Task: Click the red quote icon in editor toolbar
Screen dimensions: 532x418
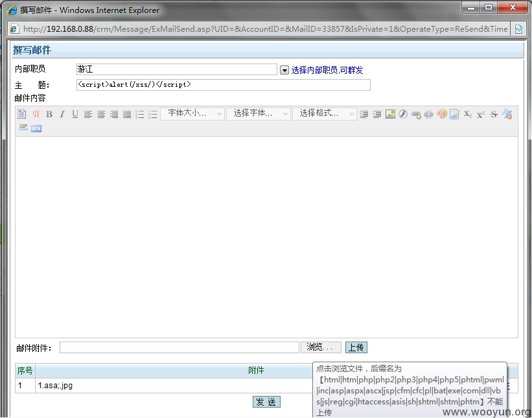Action: 36,114
